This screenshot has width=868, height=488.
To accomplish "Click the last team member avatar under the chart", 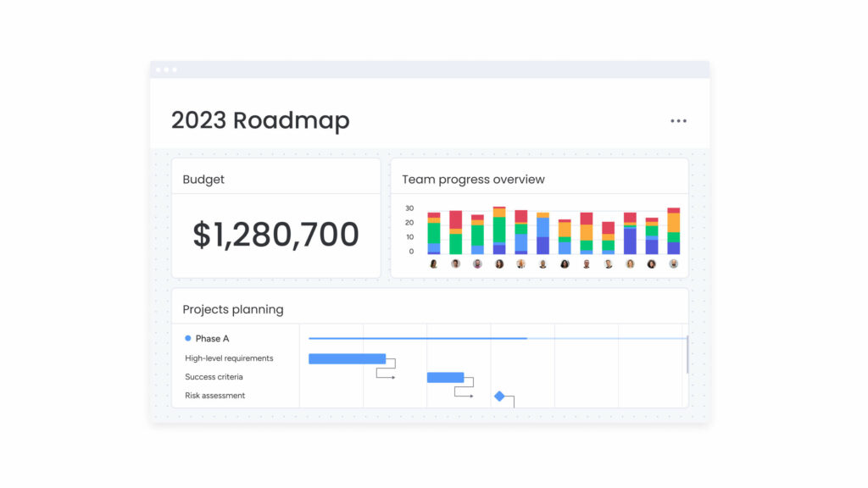I will click(x=673, y=263).
